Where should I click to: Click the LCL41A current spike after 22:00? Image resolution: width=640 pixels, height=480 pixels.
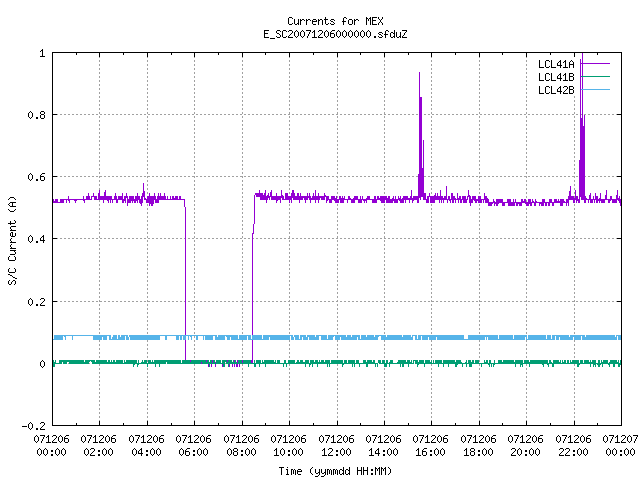(x=582, y=127)
